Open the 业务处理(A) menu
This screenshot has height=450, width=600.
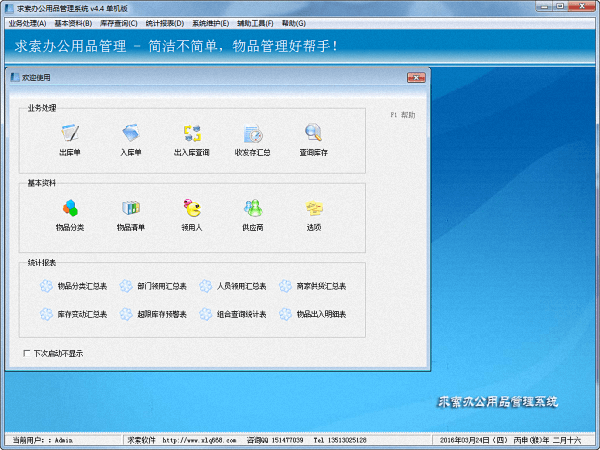[x=27, y=24]
